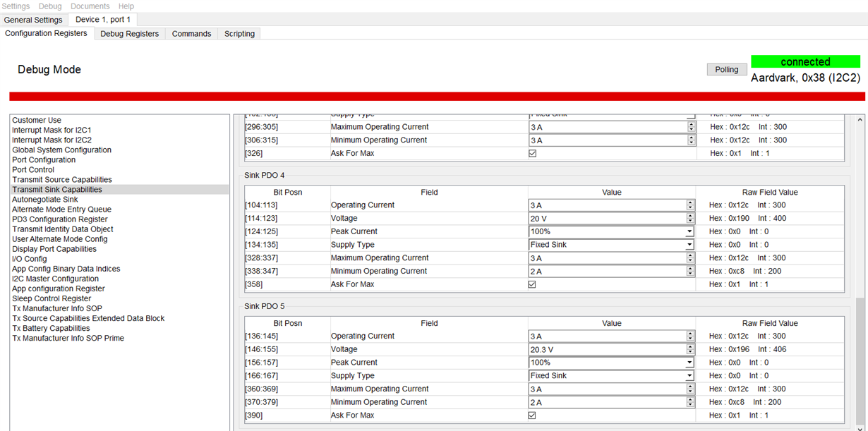Adjust Sink PDO 4 Maximum Operating Current stepper
The height and width of the screenshot is (431, 868).
(691, 258)
